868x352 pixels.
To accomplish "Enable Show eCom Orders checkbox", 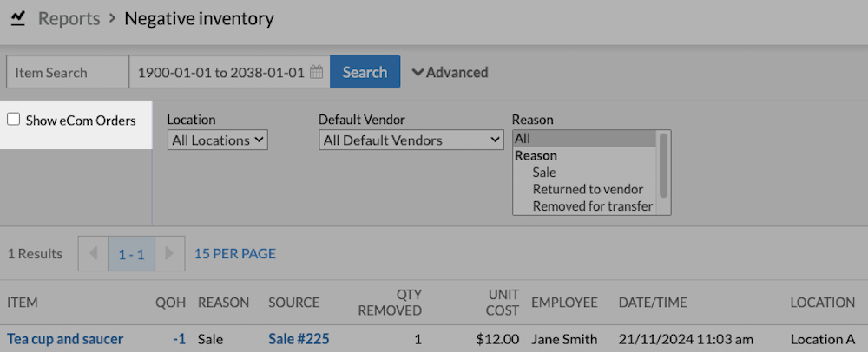I will pyautogui.click(x=14, y=120).
